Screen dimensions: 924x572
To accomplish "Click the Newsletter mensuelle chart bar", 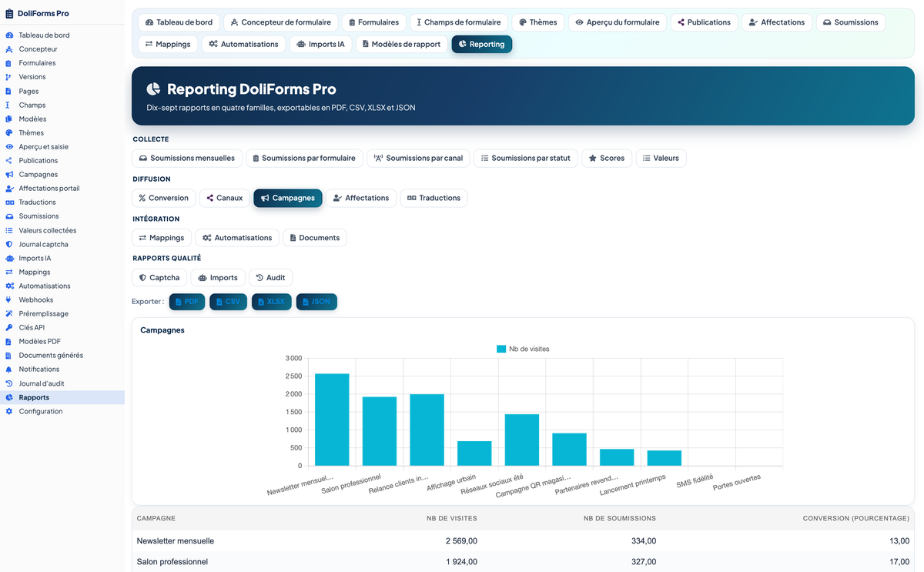I will tap(332, 420).
